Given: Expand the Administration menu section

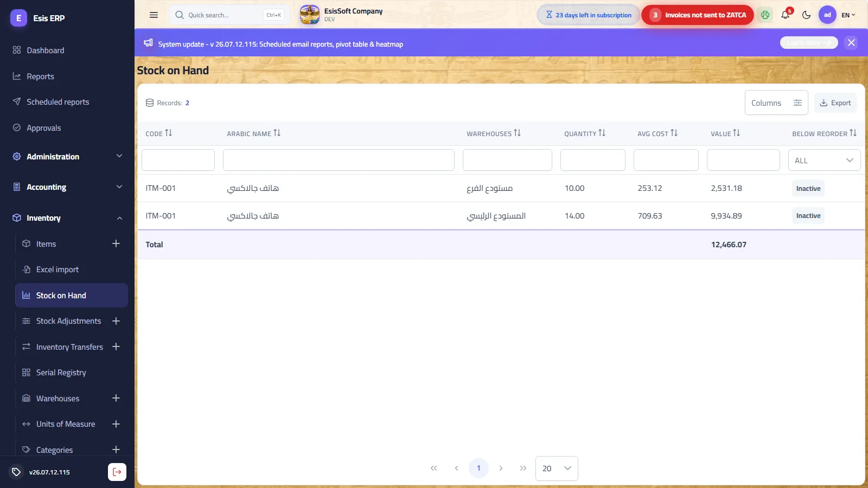Looking at the screenshot, I should point(67,156).
